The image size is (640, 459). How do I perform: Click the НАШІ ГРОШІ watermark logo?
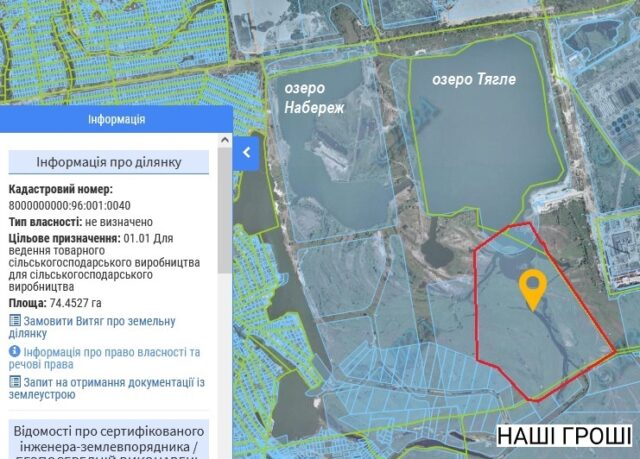[564, 437]
